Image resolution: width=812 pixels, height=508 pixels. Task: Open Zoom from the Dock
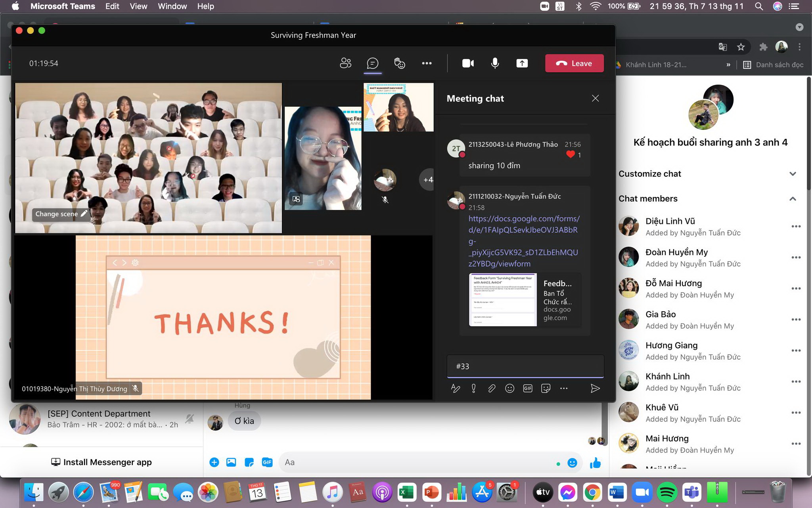click(642, 493)
